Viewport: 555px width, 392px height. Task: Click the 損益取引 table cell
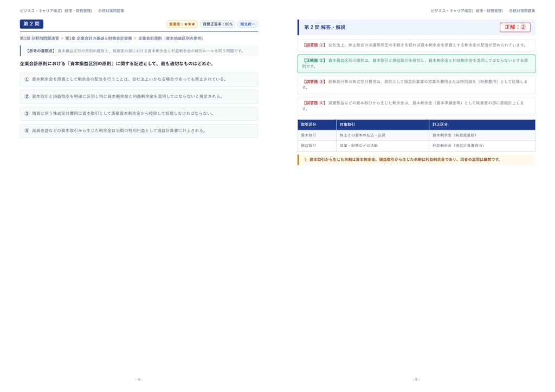(317, 146)
